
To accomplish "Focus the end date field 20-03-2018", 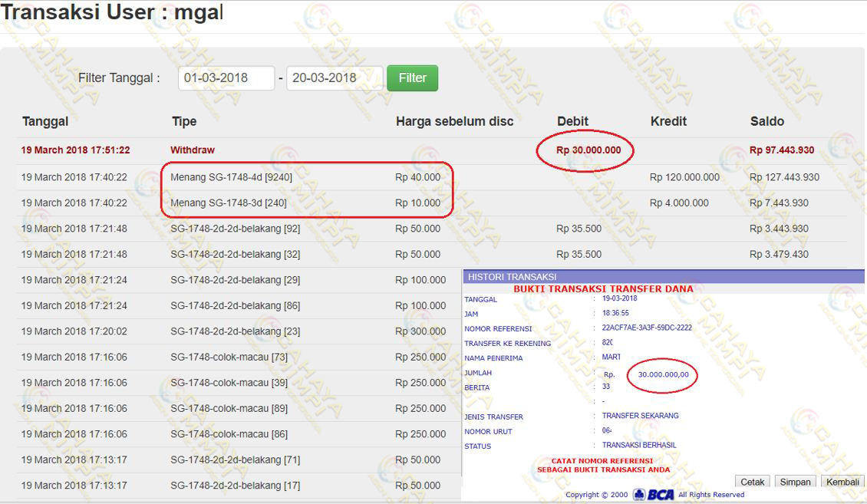I will 334,78.
